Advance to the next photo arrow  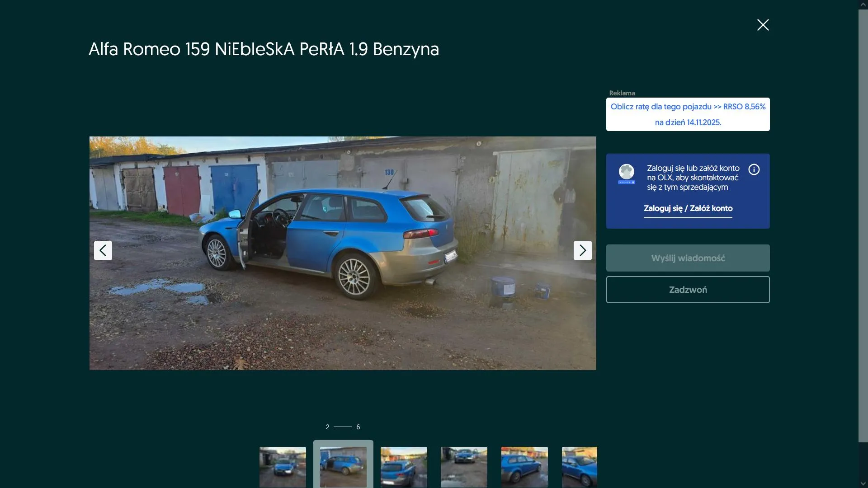pos(582,250)
